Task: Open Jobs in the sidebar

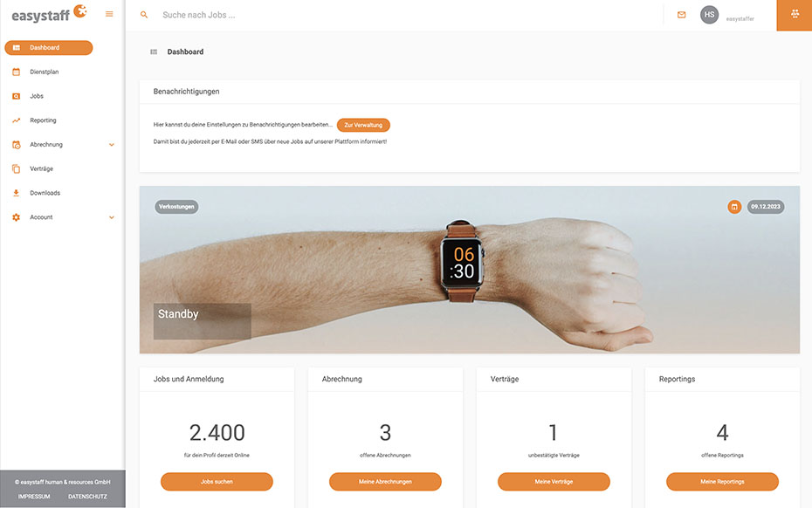Action: [37, 96]
